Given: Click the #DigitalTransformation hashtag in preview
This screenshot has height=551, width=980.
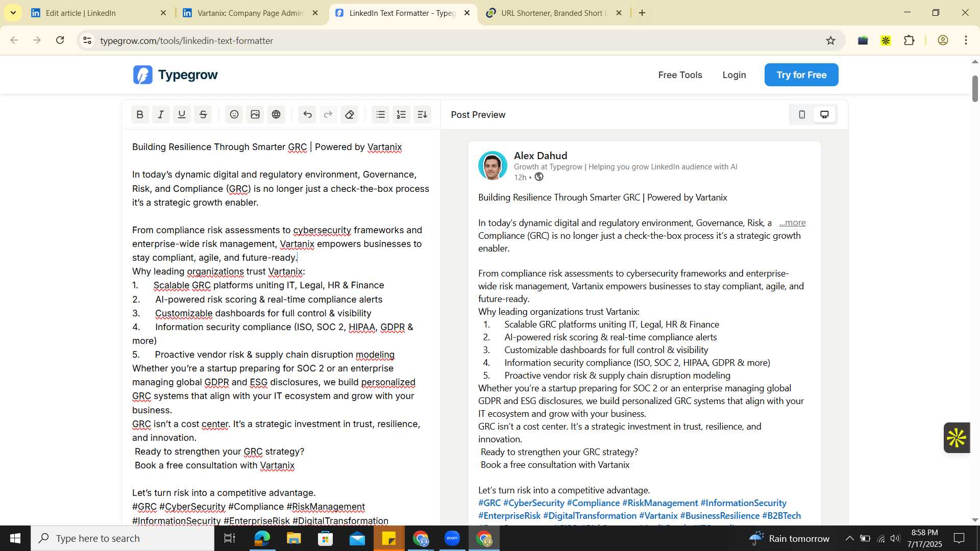Looking at the screenshot, I should tap(590, 516).
